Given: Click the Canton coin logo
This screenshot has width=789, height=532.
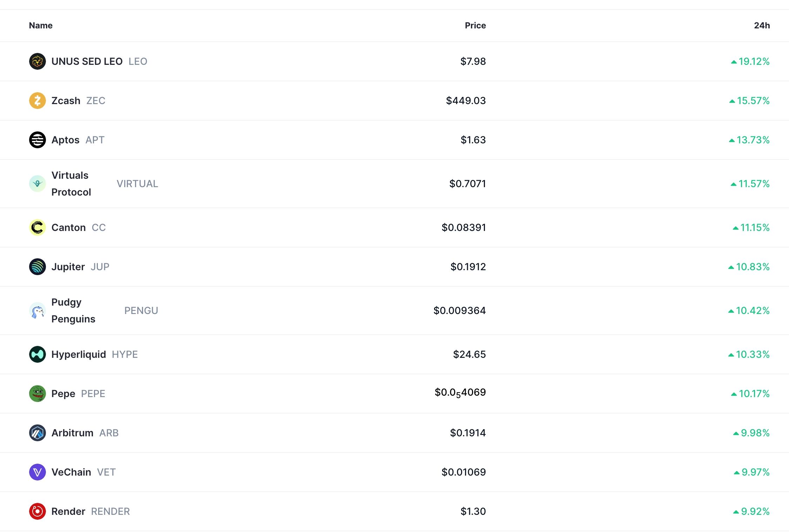Looking at the screenshot, I should pyautogui.click(x=37, y=227).
